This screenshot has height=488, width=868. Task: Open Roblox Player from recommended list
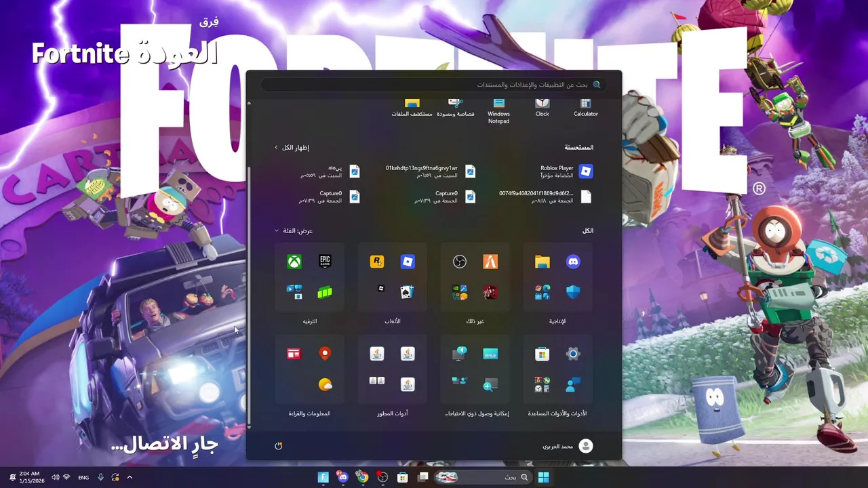coord(566,171)
